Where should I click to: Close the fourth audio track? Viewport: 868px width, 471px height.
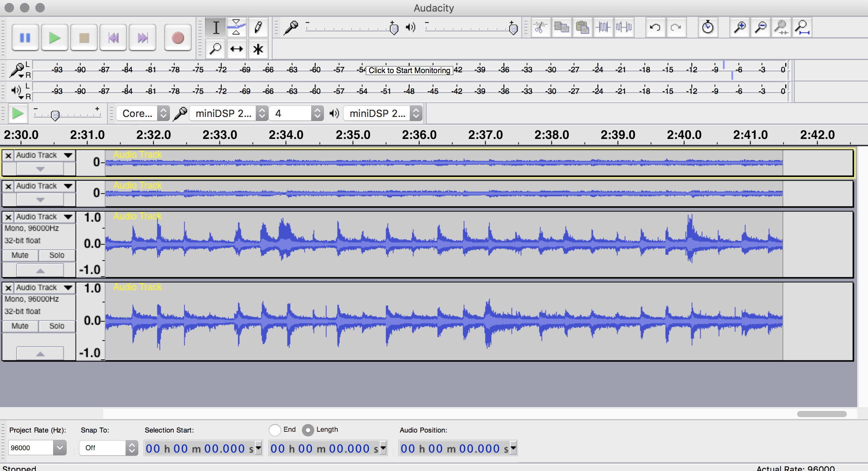click(8, 288)
